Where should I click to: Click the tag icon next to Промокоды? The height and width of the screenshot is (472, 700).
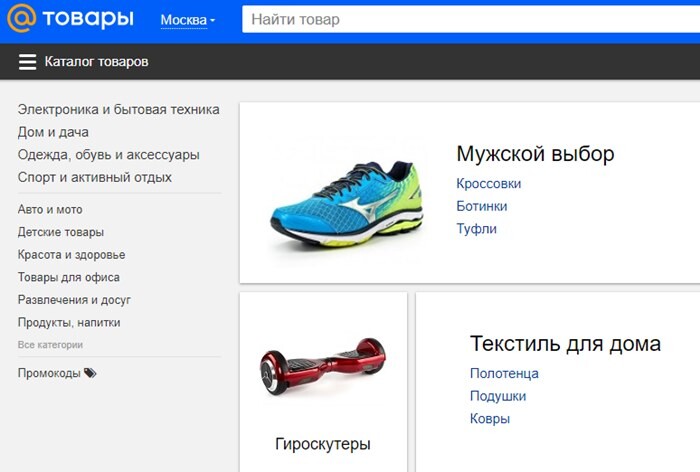pyautogui.click(x=90, y=373)
